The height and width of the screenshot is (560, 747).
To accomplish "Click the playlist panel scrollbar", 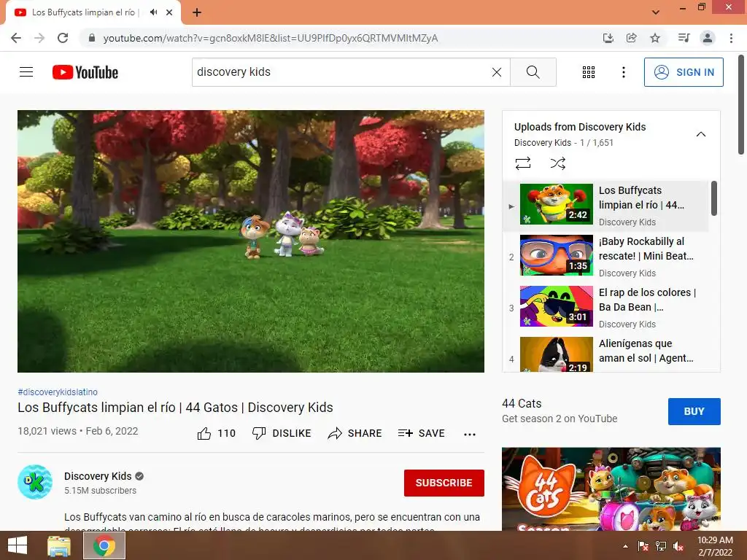I will coord(713,198).
